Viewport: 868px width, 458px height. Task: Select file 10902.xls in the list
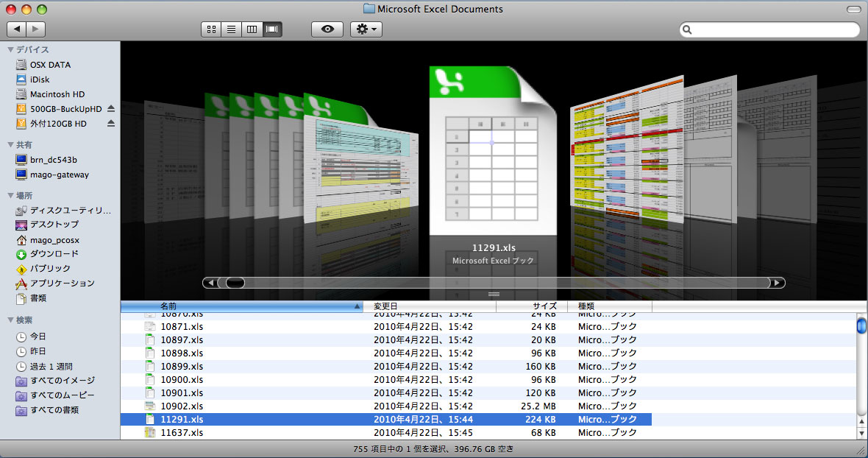[x=386, y=406]
